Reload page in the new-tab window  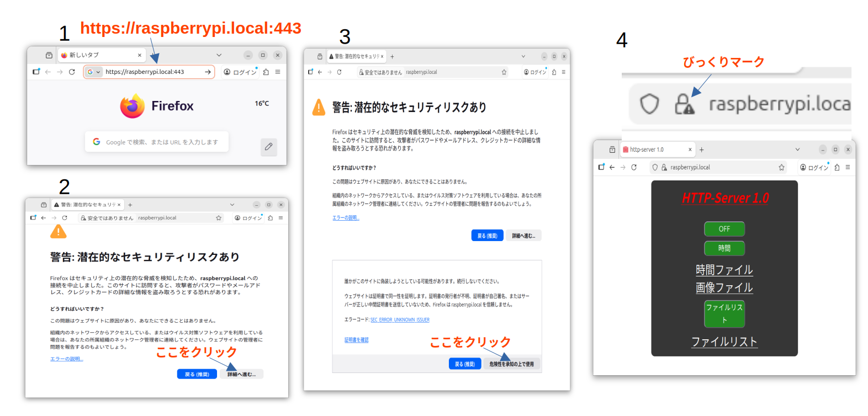pyautogui.click(x=72, y=72)
